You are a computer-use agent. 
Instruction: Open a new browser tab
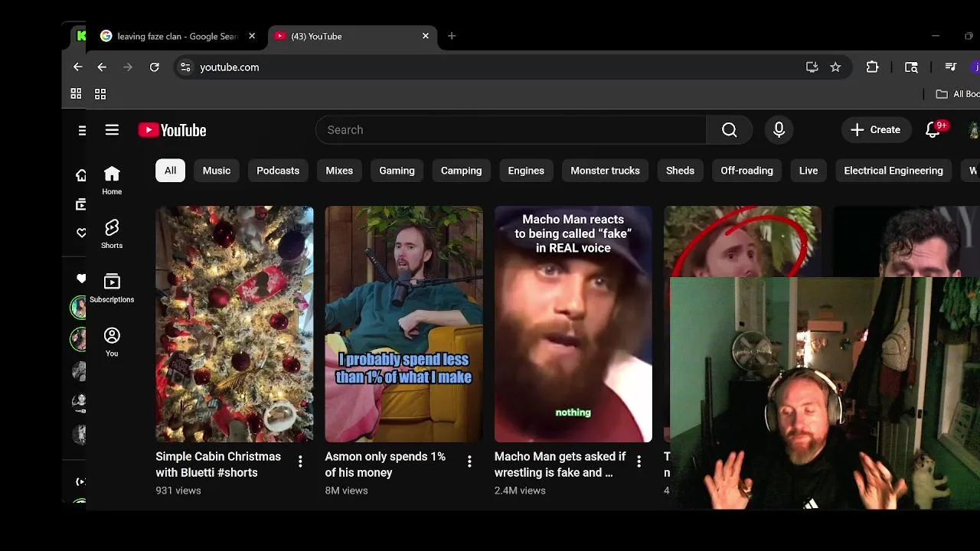click(x=452, y=36)
